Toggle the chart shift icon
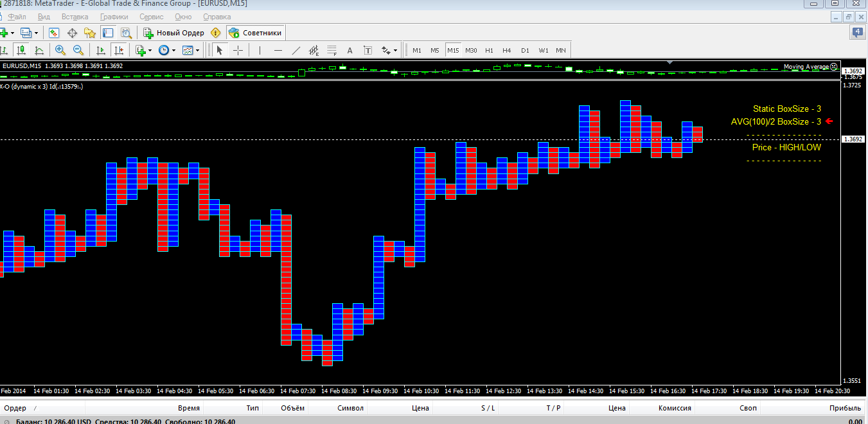 (x=118, y=50)
